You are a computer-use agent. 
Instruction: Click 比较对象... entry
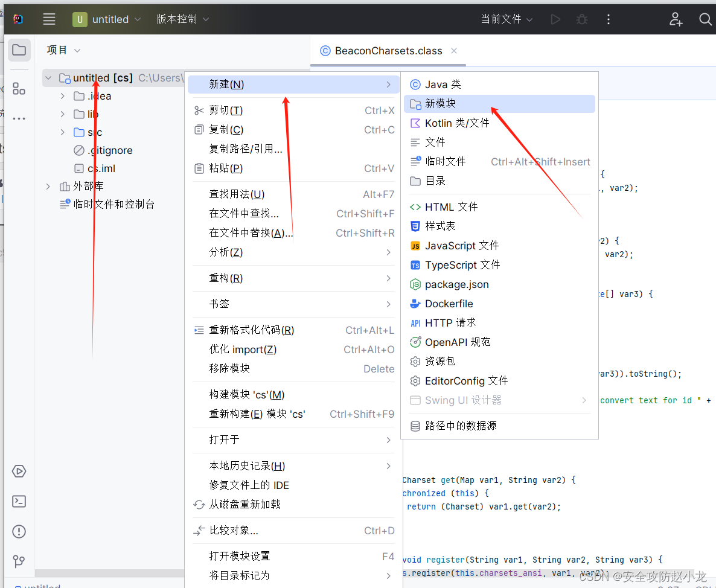(x=293, y=531)
